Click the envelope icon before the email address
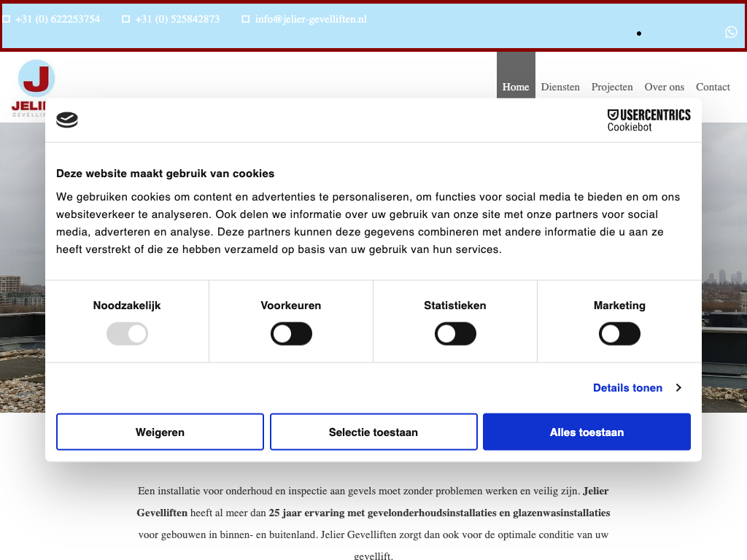The width and height of the screenshot is (747, 560). pyautogui.click(x=246, y=19)
